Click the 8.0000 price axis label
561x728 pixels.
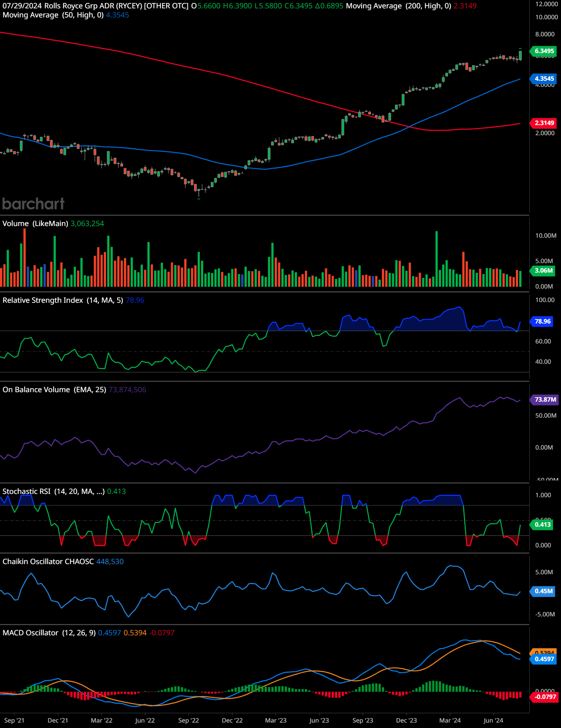tap(545, 34)
